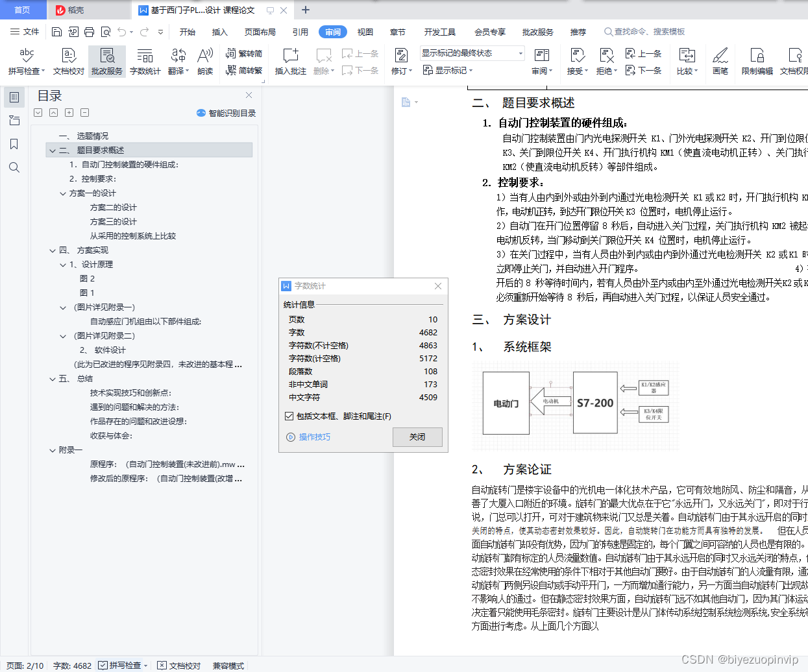Collapse the 二、题目要求概述 outline entry

(x=52, y=150)
